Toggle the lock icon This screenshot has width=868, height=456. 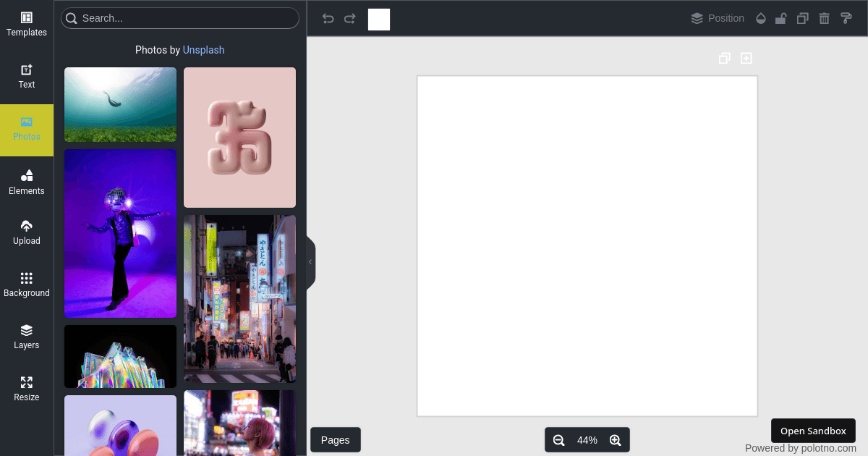[x=781, y=19]
